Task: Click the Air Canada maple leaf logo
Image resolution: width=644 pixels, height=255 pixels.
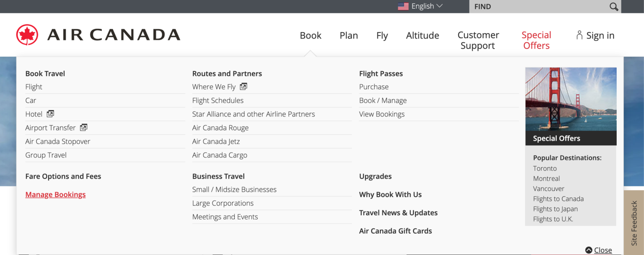Action: pos(27,35)
